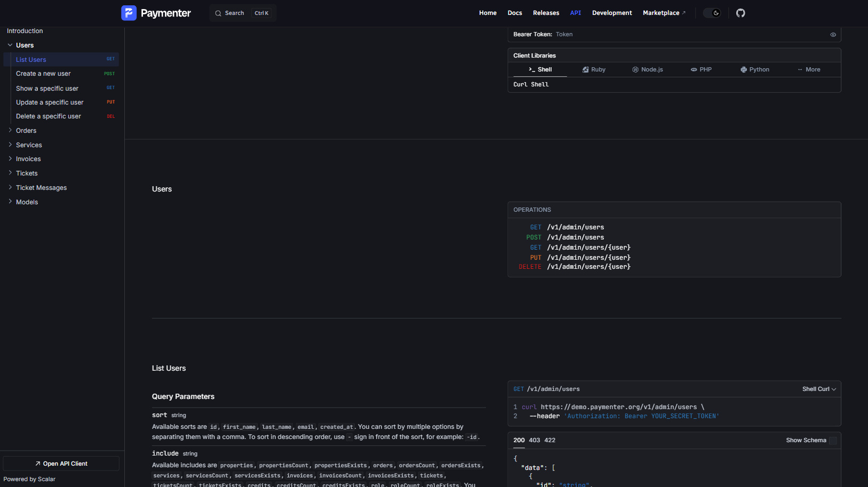868x487 pixels.
Task: Show the Bearer Token with eye icon
Action: pos(833,35)
